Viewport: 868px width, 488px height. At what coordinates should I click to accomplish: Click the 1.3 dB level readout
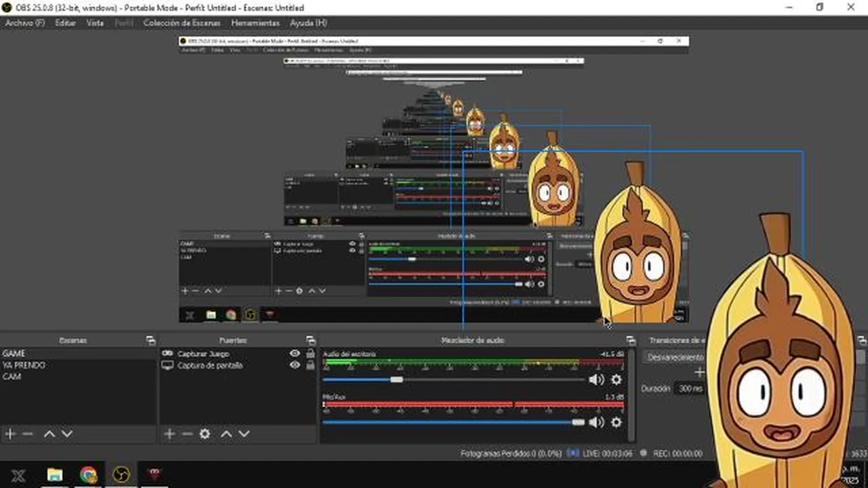point(614,396)
